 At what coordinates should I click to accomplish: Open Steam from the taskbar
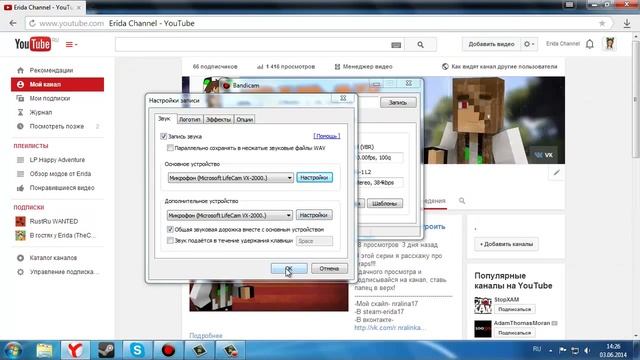106,350
